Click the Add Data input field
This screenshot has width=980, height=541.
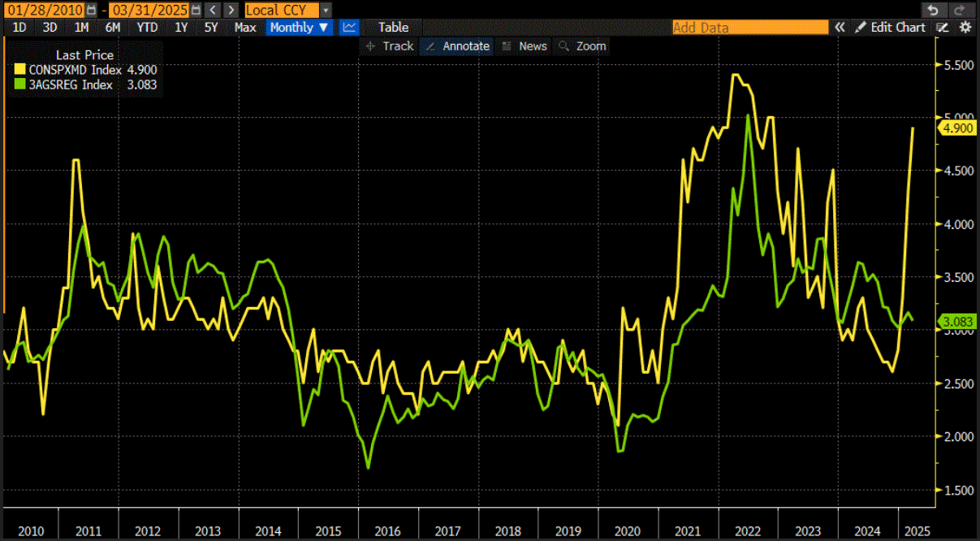pyautogui.click(x=750, y=27)
